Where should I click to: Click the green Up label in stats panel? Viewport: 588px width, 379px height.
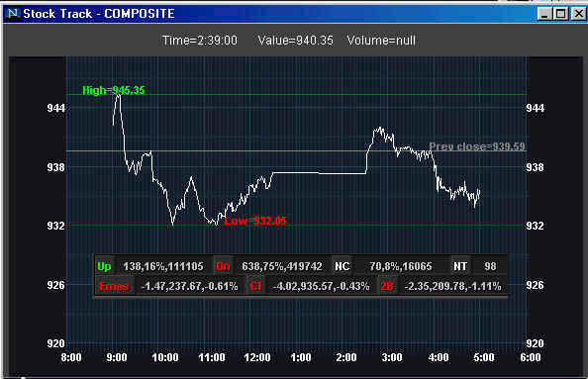pos(104,266)
